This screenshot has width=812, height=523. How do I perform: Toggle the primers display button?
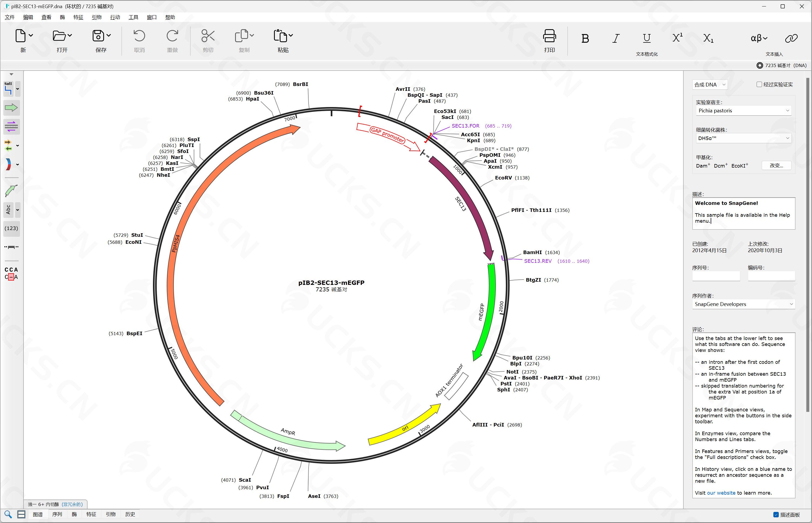point(11,127)
